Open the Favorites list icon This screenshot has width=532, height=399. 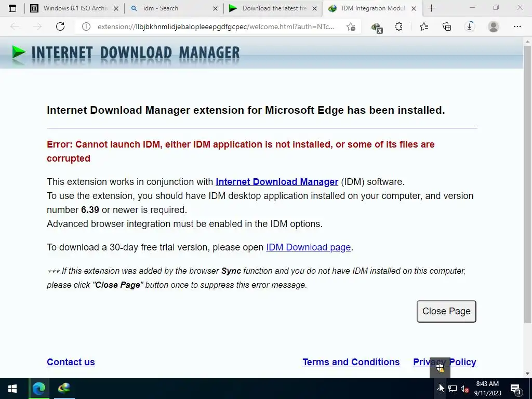424,26
